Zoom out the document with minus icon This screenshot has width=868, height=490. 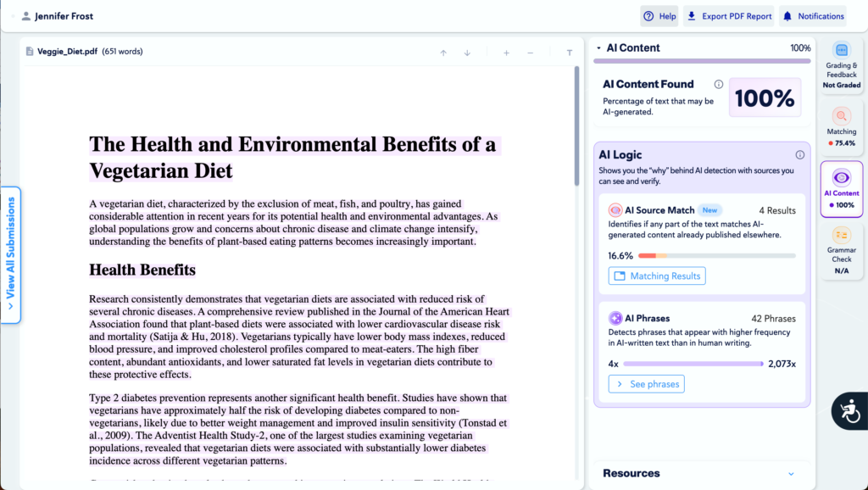531,53
